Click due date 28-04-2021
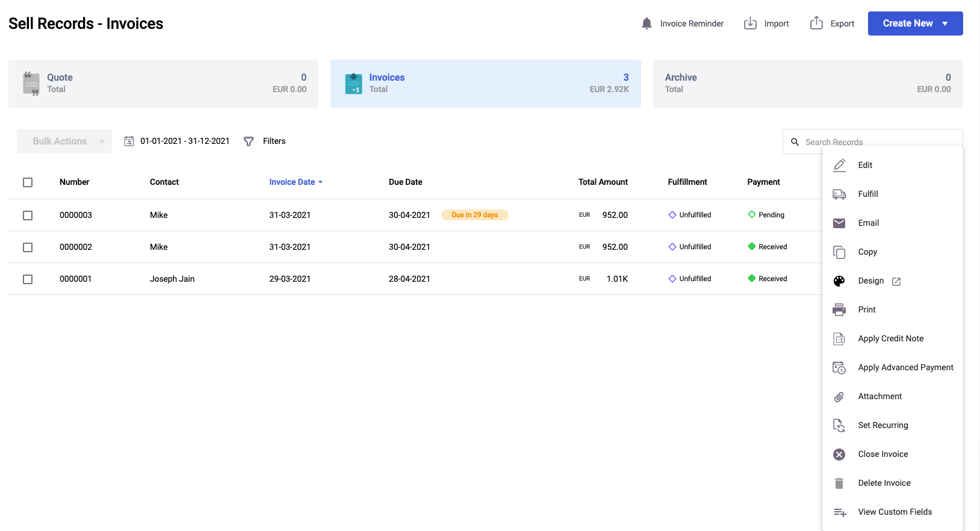This screenshot has height=531, width=980. point(409,279)
